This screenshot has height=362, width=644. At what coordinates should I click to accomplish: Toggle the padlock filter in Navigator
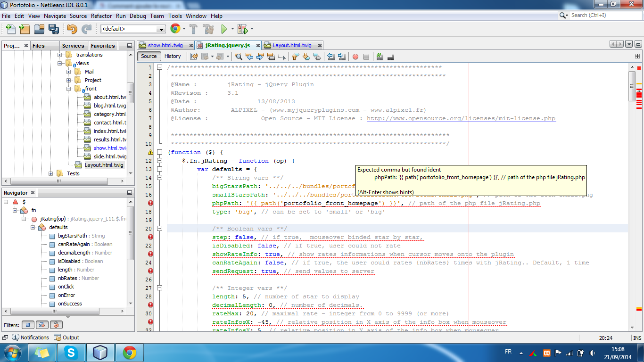click(x=56, y=325)
